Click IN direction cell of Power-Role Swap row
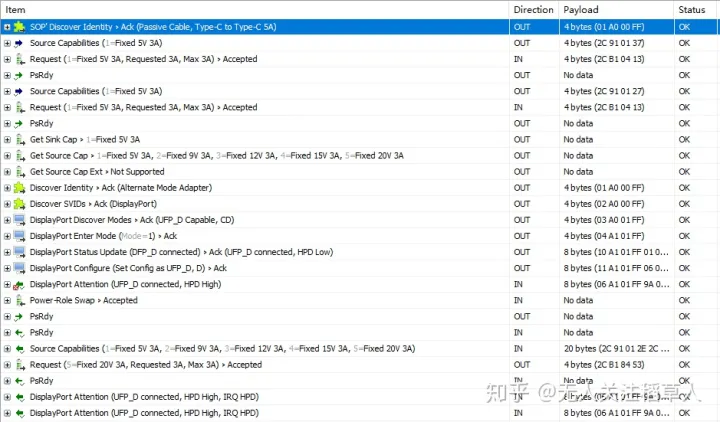 pos(518,300)
